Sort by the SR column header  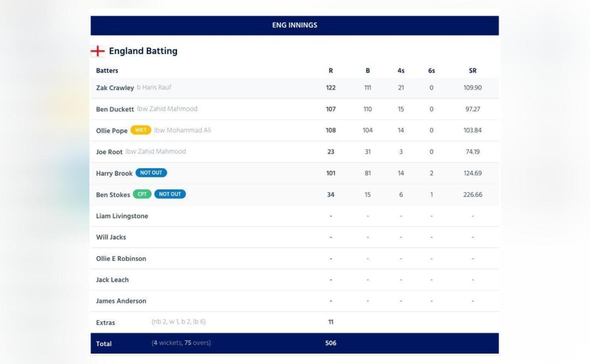coord(473,70)
